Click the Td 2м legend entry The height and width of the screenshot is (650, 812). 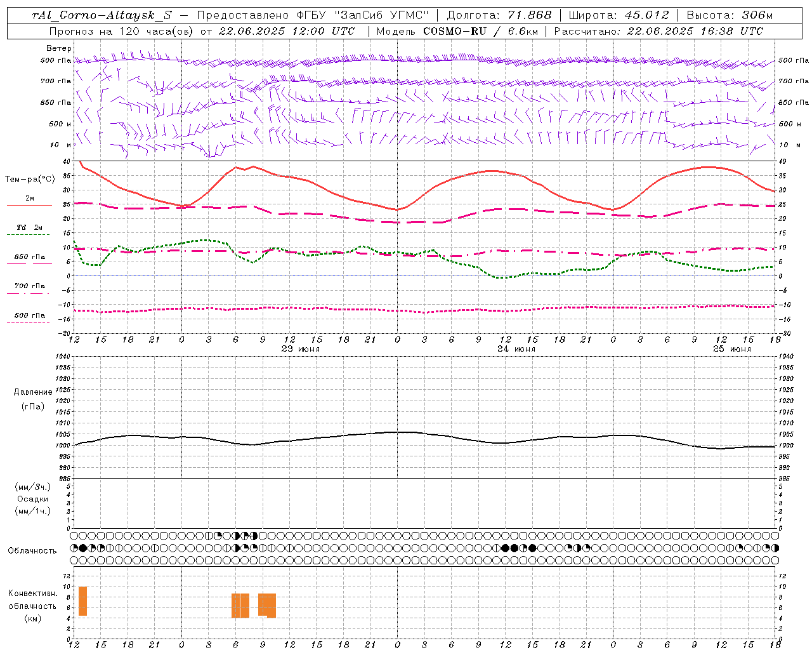[30, 227]
